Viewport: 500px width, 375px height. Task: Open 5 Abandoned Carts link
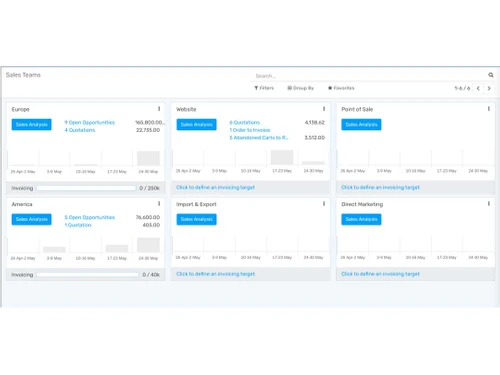(259, 138)
